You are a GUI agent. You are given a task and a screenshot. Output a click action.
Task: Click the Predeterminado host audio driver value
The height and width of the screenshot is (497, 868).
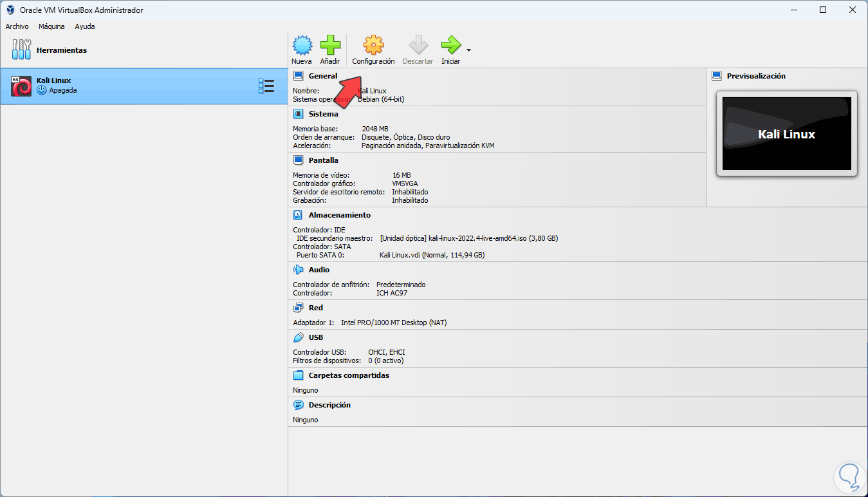point(401,285)
